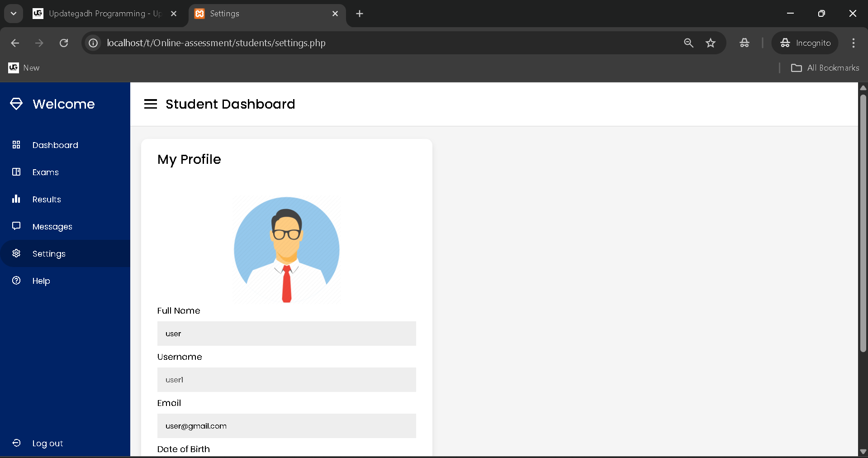The height and width of the screenshot is (458, 868).
Task: Click the Dashboard grid icon in sidebar
Action: pos(16,145)
